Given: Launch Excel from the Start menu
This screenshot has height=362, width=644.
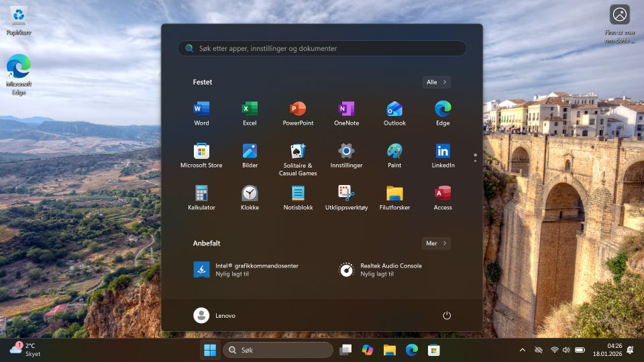Looking at the screenshot, I should (x=250, y=113).
